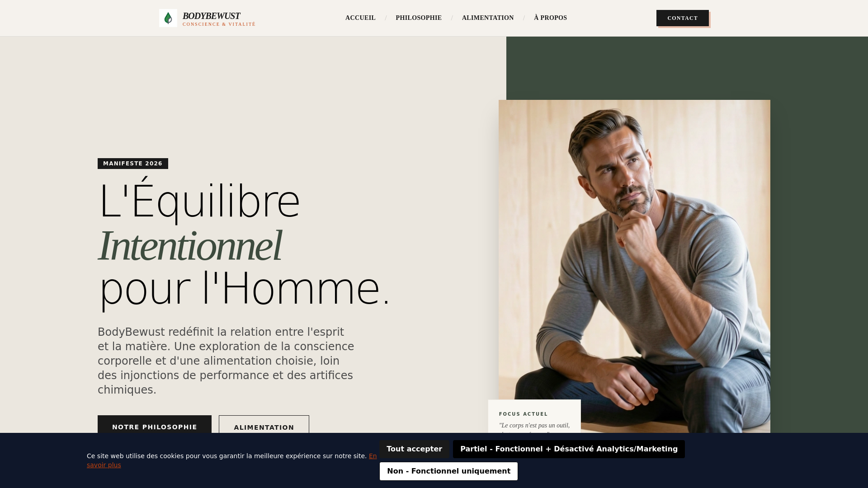Click the BodyBewust intro paragraph text
The height and width of the screenshot is (488, 868).
(226, 361)
